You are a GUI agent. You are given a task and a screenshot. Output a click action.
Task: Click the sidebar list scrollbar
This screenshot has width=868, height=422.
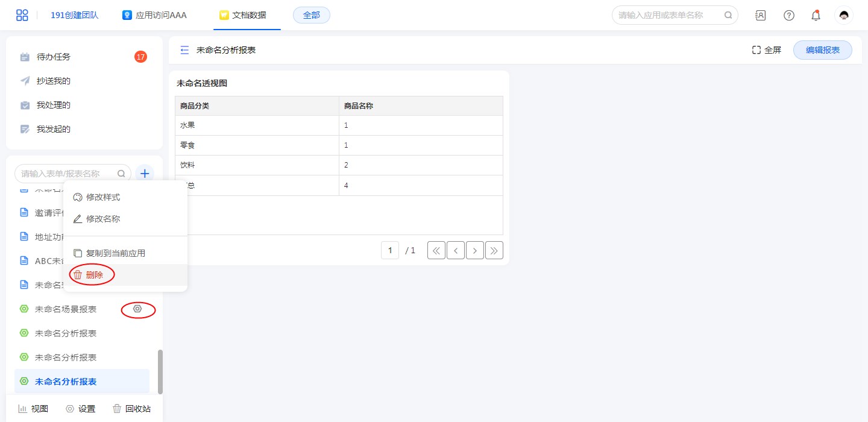pyautogui.click(x=160, y=371)
